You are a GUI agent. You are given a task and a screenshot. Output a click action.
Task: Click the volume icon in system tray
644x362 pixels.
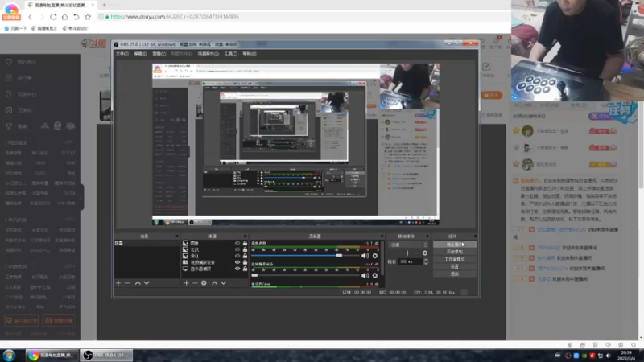pyautogui.click(x=609, y=356)
